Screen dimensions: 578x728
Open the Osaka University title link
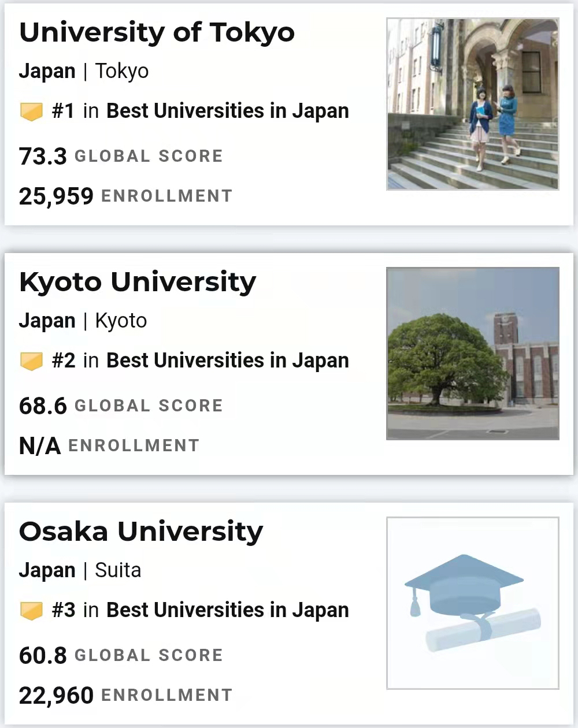click(141, 532)
